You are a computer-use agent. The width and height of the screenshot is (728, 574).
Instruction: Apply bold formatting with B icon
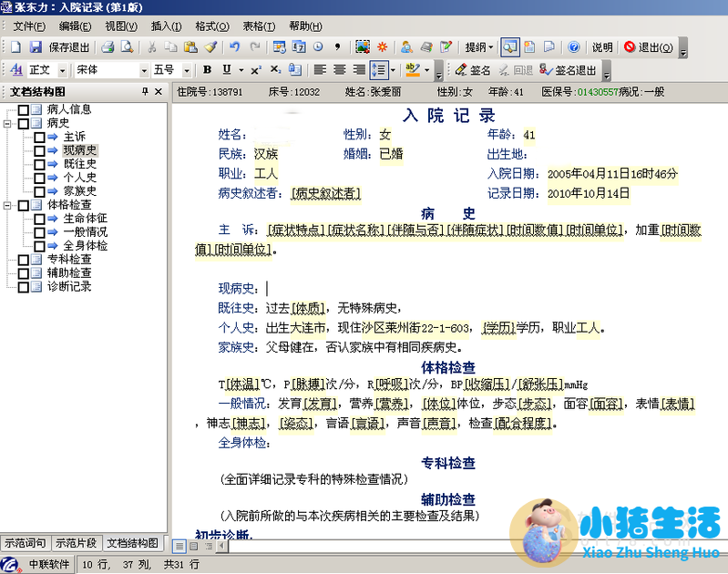(207, 70)
